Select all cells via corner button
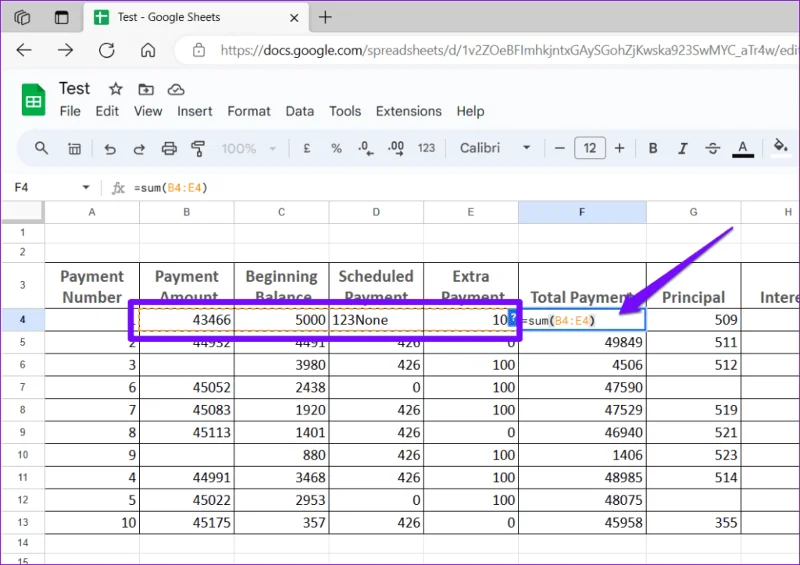 22,212
